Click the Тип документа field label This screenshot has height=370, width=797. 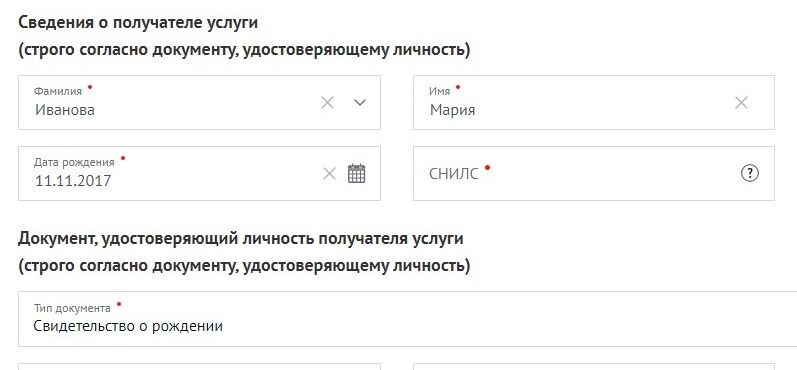coord(72,309)
